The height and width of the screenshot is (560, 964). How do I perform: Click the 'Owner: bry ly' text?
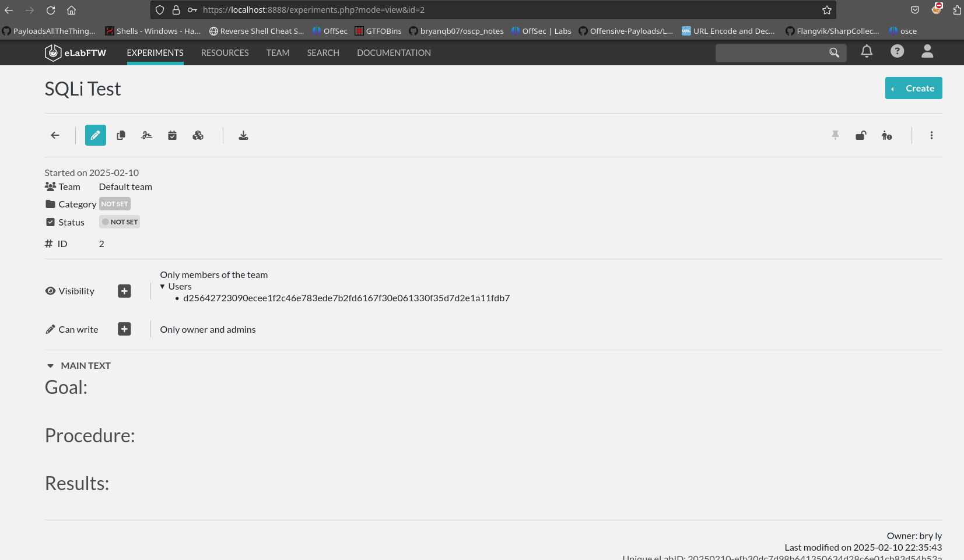[914, 536]
